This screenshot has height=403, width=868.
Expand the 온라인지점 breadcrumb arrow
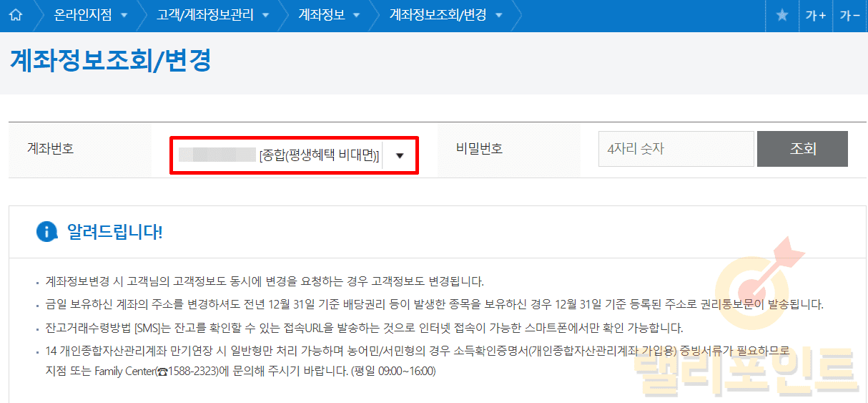pyautogui.click(x=124, y=16)
